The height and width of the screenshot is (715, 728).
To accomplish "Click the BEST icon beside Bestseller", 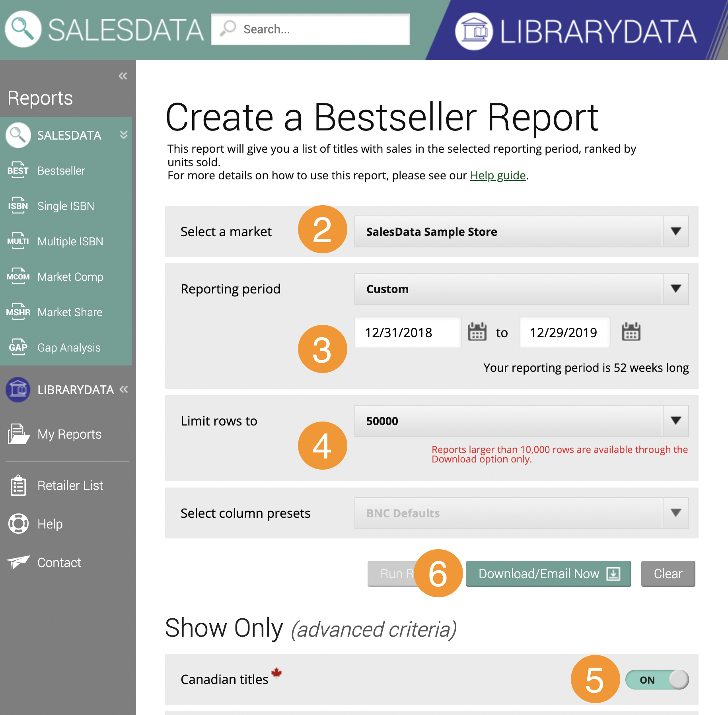I will click(x=18, y=170).
